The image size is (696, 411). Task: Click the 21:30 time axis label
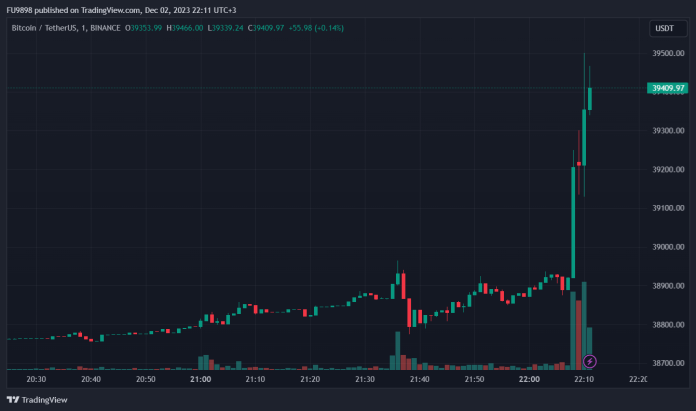[365, 380]
